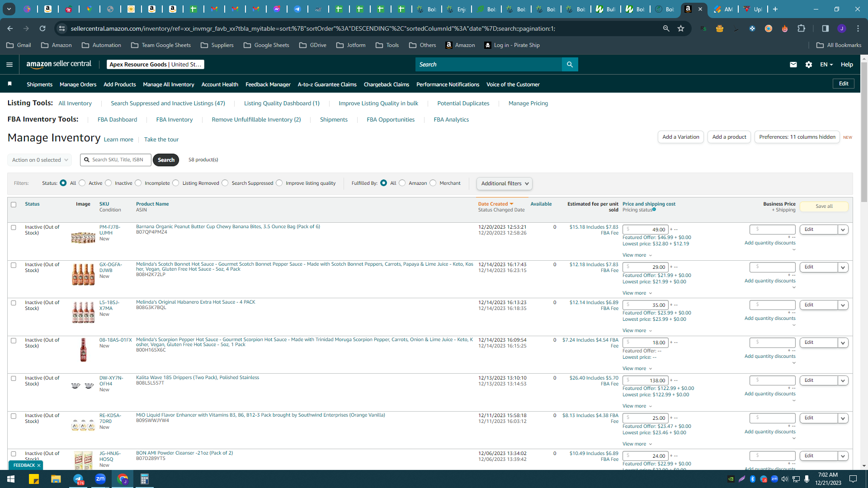Click the page vertical scrollbar
The image size is (868, 488).
864,132
